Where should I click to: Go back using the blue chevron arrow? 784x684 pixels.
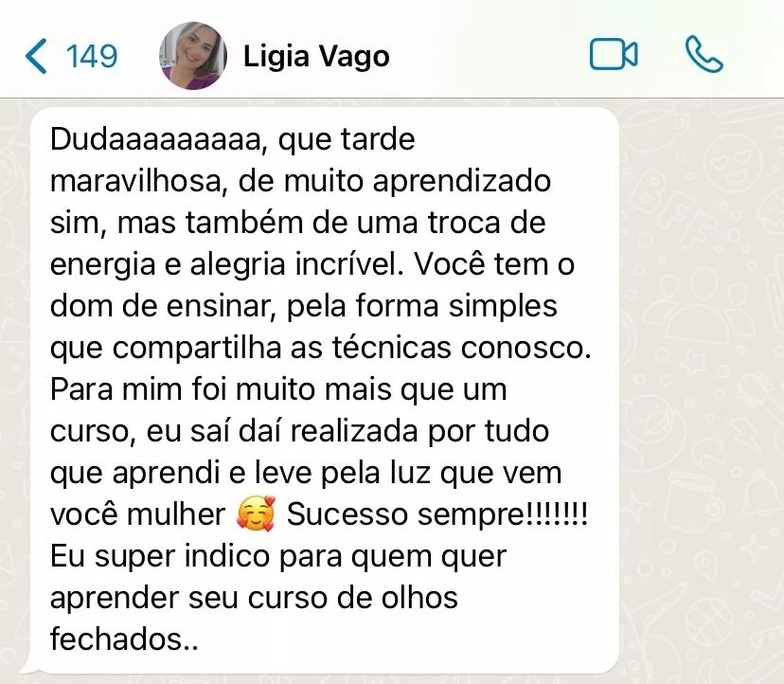[35, 56]
